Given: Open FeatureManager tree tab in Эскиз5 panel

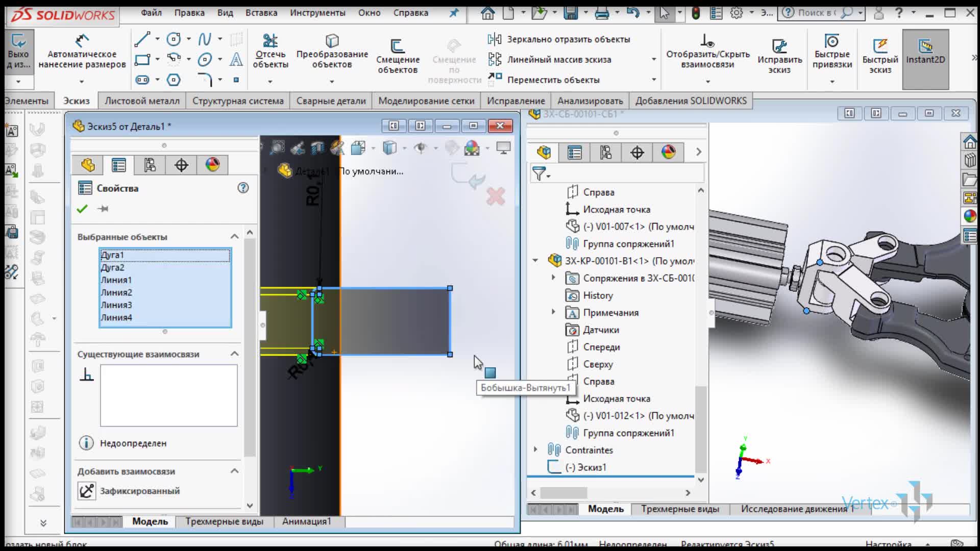Looking at the screenshot, I should click(87, 165).
